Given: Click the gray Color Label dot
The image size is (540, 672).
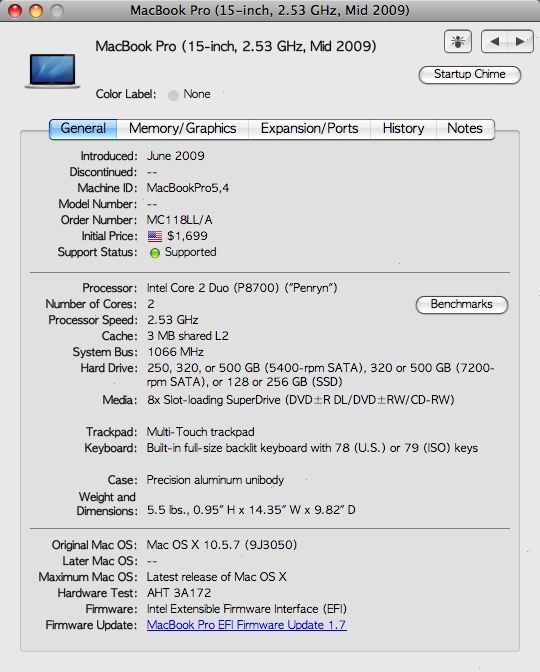Looking at the screenshot, I should click(x=173, y=95).
